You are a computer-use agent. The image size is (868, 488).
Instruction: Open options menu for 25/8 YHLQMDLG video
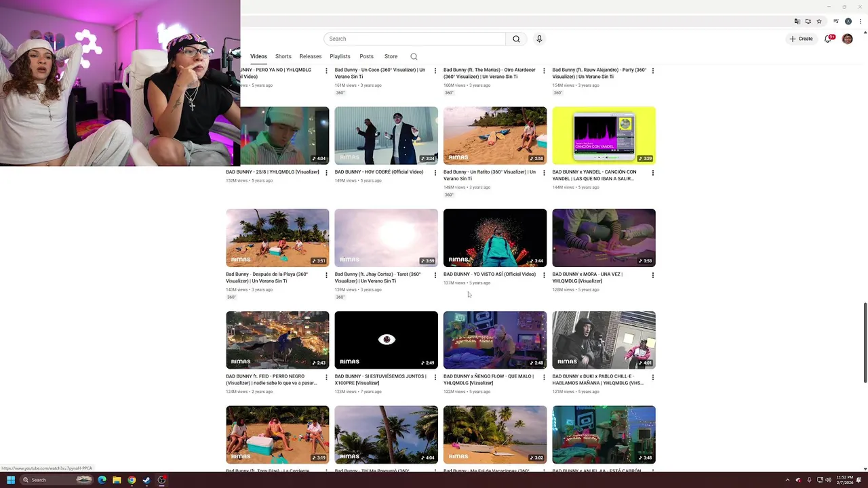(326, 173)
